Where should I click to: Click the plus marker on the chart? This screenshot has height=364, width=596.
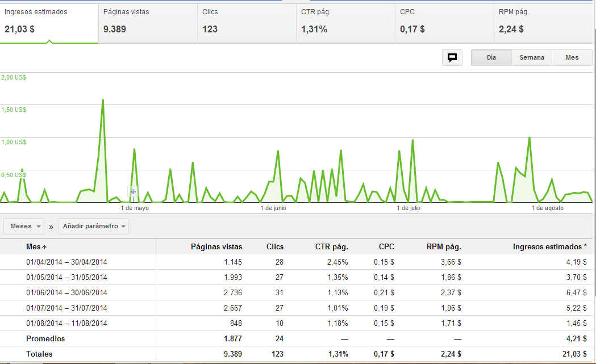[133, 192]
